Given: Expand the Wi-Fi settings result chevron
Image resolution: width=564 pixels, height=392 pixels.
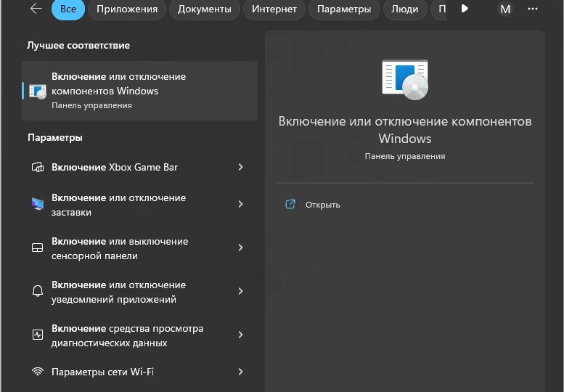Looking at the screenshot, I should click(x=241, y=372).
